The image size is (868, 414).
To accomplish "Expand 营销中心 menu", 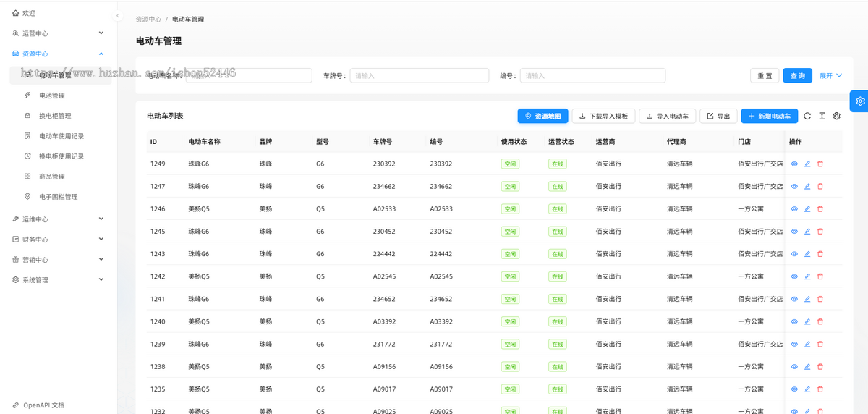I will [59, 259].
